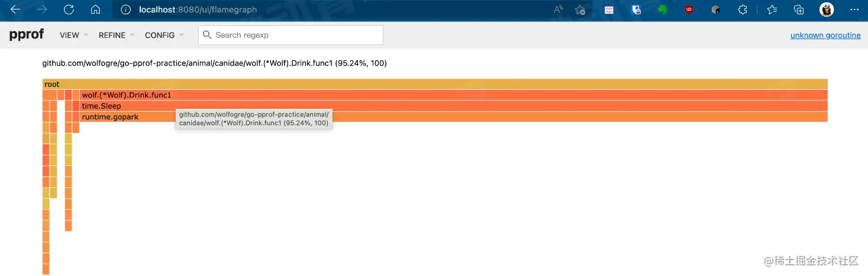The image size is (868, 276).
Task: Open the browser extensions puzzle icon
Action: tap(743, 9)
